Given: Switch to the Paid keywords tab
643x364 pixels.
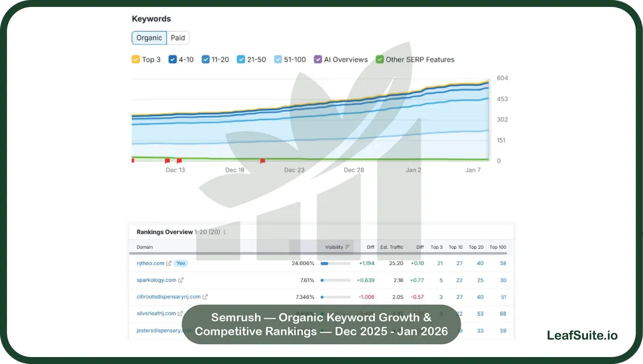Looking at the screenshot, I should 178,38.
